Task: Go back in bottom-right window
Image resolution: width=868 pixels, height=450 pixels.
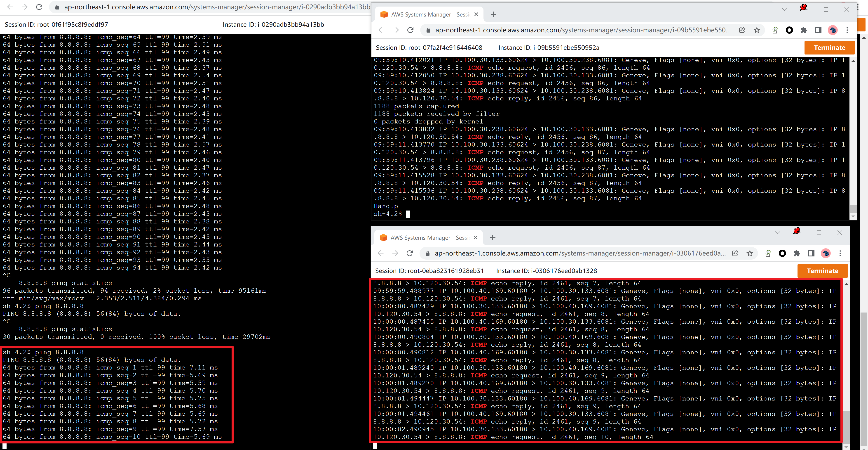Action: [x=380, y=253]
